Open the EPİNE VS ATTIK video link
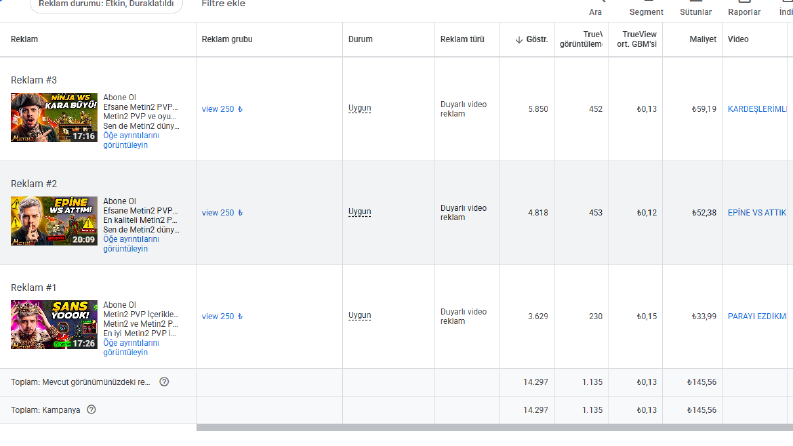The image size is (793, 446). 757,212
